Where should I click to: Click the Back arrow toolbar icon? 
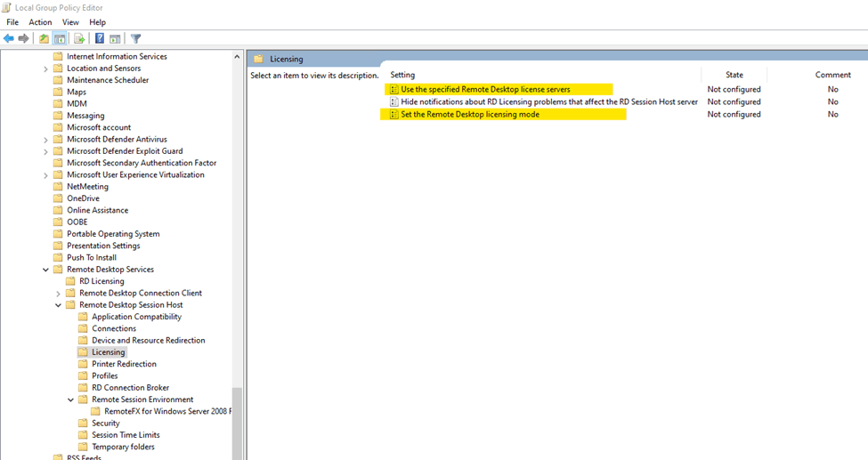click(8, 38)
